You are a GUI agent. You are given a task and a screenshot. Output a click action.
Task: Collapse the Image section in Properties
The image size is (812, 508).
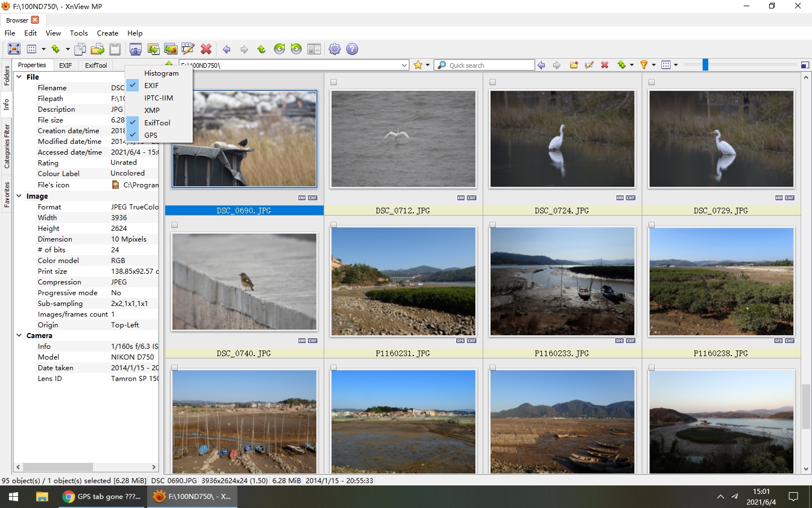pyautogui.click(x=19, y=196)
